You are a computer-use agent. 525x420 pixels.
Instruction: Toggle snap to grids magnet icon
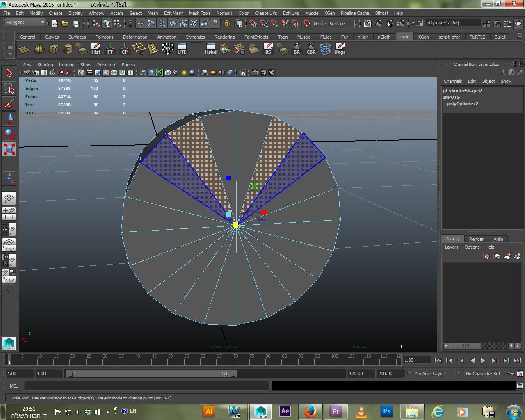(253, 24)
